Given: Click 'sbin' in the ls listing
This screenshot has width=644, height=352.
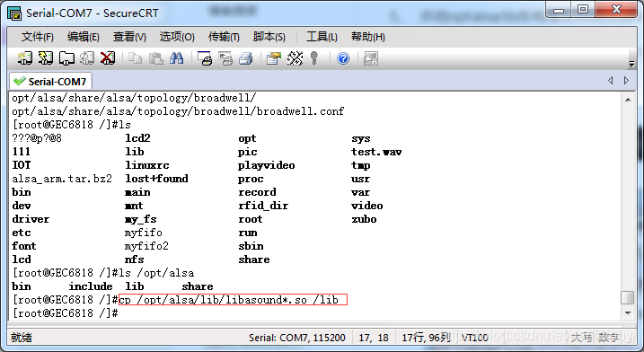Looking at the screenshot, I should click(251, 246).
